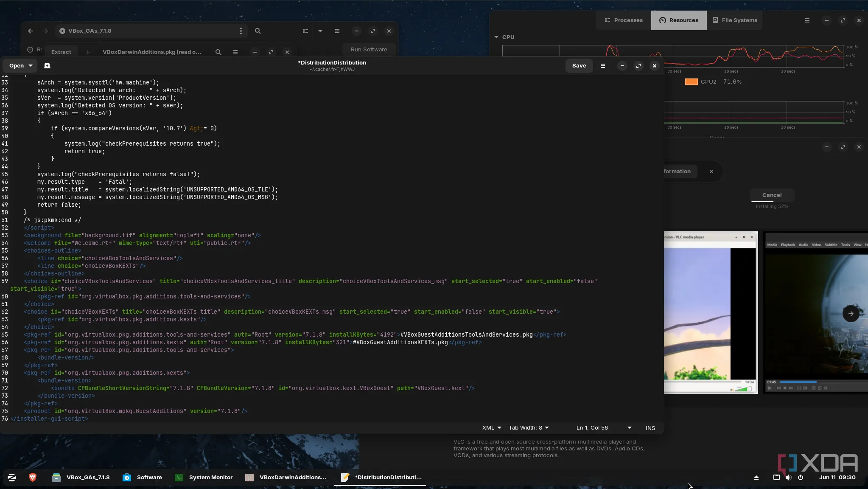Click the Installing 52% progress bar
Viewport: 868px width, 489px height.
(772, 202)
